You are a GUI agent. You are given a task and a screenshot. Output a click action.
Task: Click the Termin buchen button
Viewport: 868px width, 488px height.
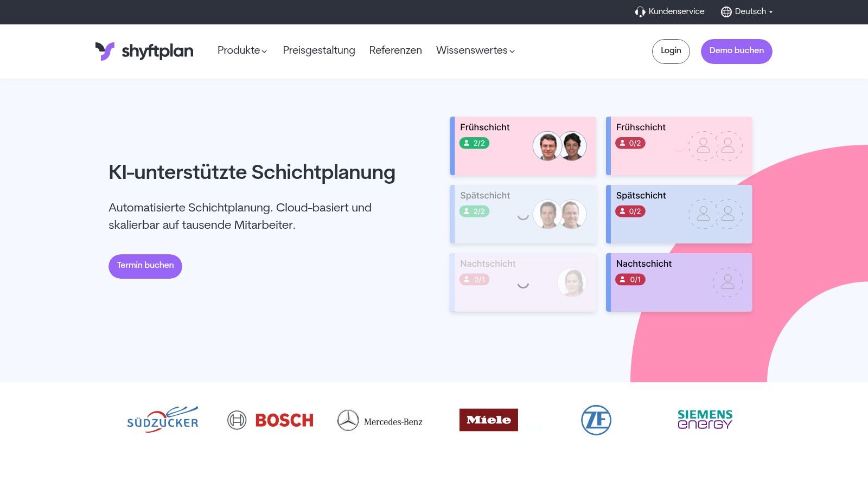coord(145,266)
